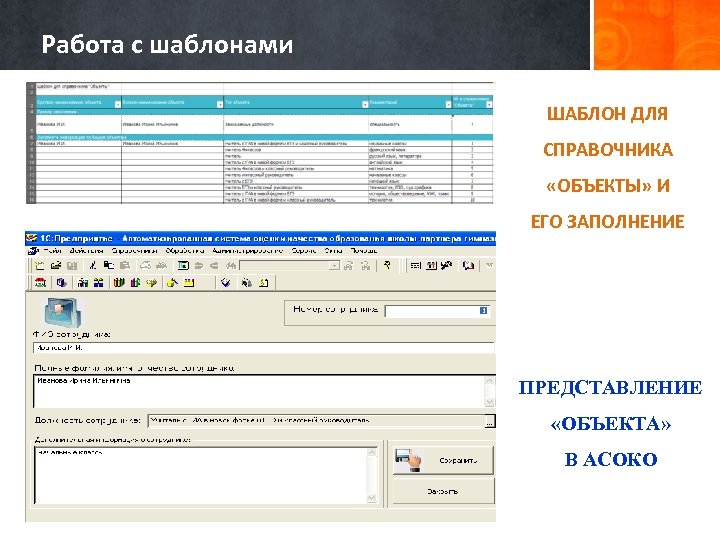Click the yellow arrow icon in second toolbar row
Viewport: 720px width, 540px height.
tap(151, 282)
